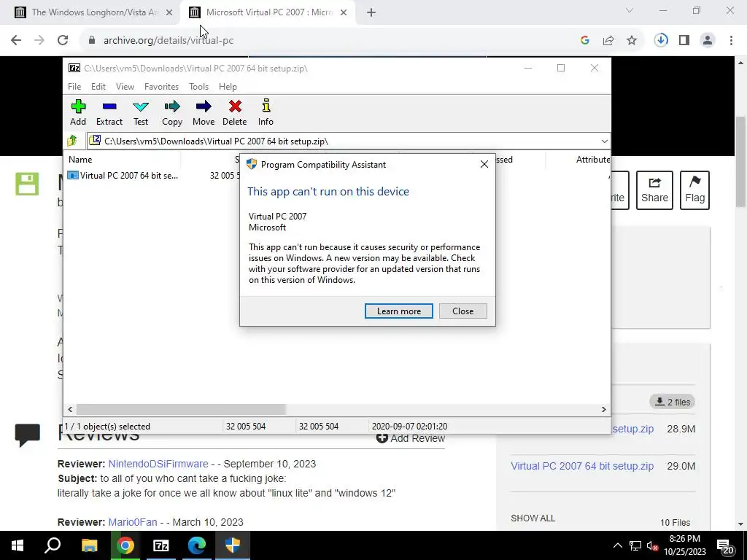Image resolution: width=747 pixels, height=560 pixels.
Task: Open Windows taskbar search
Action: [x=53, y=545]
